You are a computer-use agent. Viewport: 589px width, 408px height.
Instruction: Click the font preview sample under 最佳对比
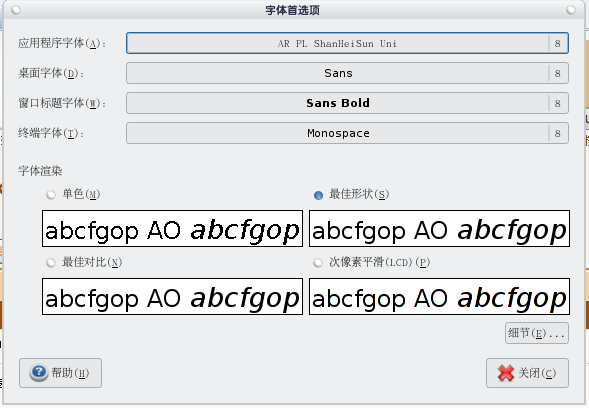[172, 296]
